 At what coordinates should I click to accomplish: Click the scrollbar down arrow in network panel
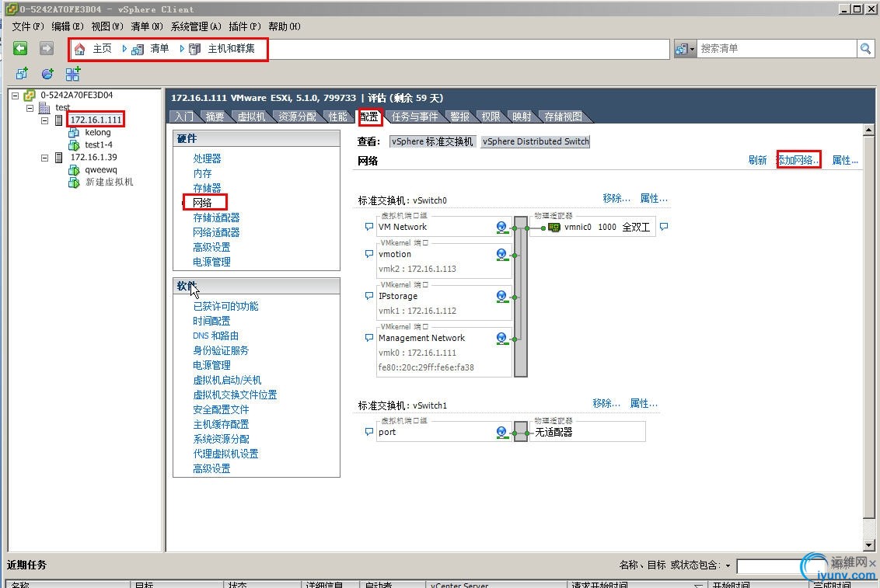[x=869, y=545]
